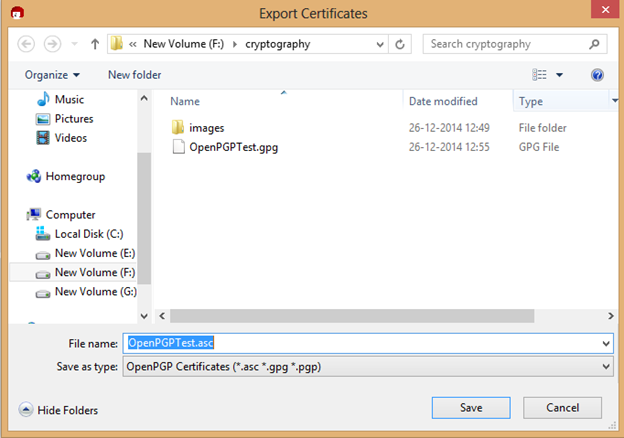Click the Up one level arrow
Viewport: 624px width, 438px height.
95,44
